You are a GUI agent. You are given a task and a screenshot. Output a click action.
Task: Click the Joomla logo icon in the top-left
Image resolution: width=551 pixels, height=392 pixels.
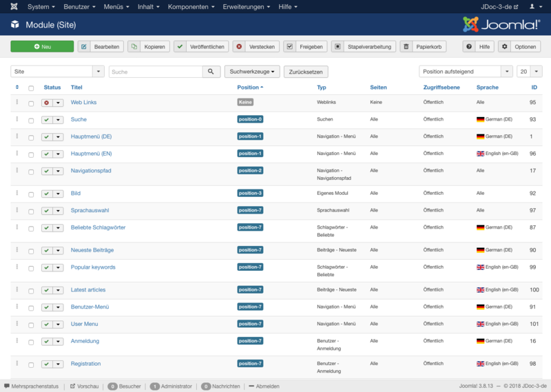(x=14, y=6)
